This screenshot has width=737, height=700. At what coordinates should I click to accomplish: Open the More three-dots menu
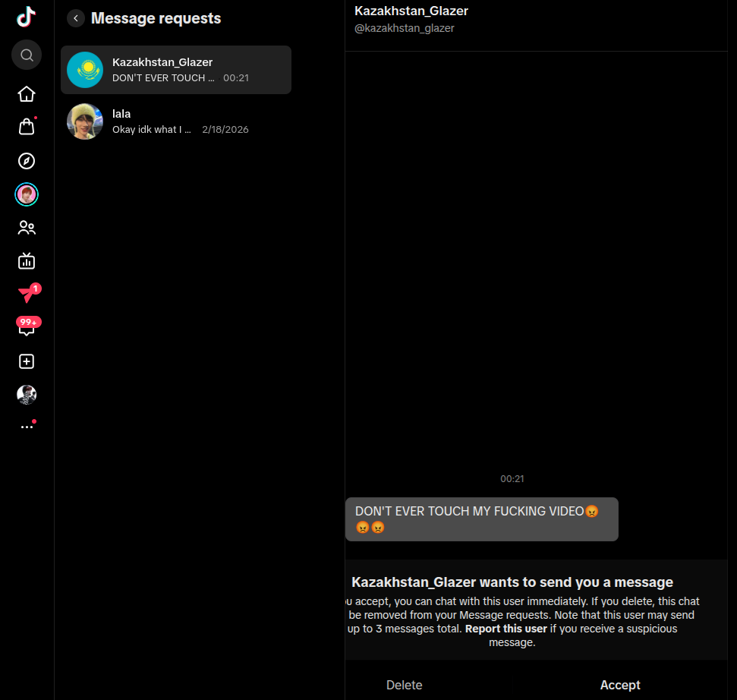[27, 426]
